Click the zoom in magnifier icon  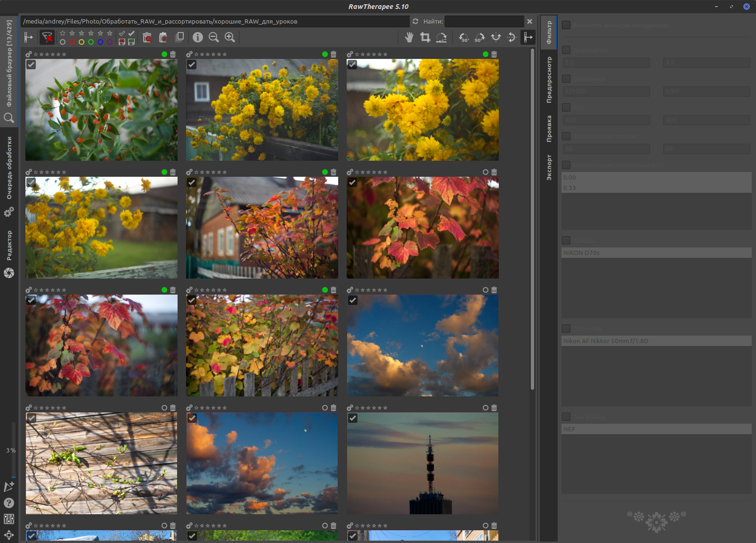pos(230,37)
